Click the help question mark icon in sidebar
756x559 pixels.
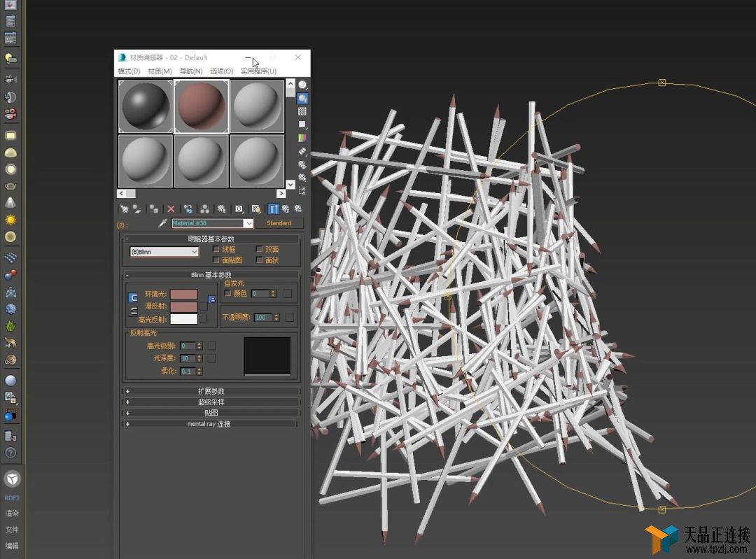coord(10,453)
